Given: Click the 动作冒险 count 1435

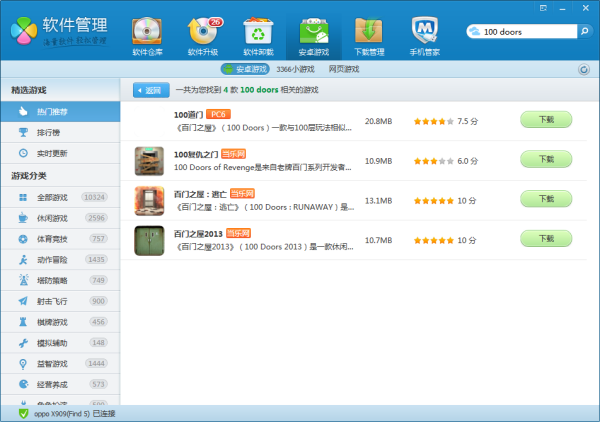Looking at the screenshot, I should (x=96, y=259).
